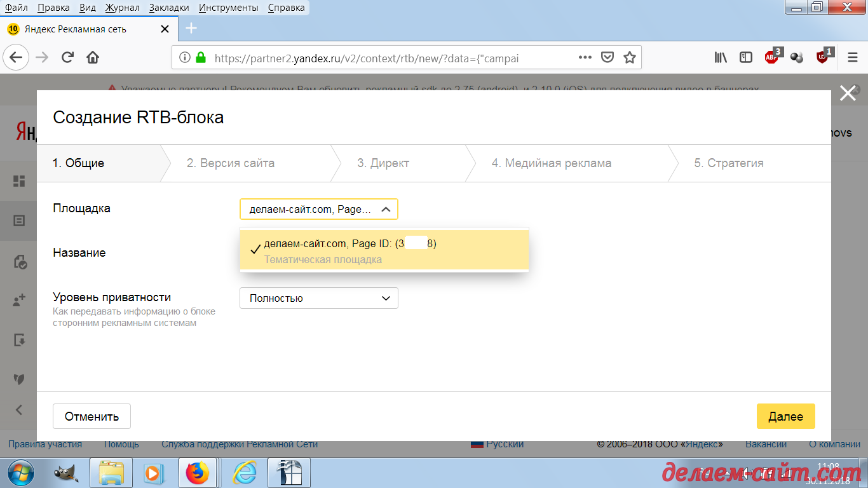The width and height of the screenshot is (868, 488).
Task: Toggle the sidebar view icon
Action: 746,57
